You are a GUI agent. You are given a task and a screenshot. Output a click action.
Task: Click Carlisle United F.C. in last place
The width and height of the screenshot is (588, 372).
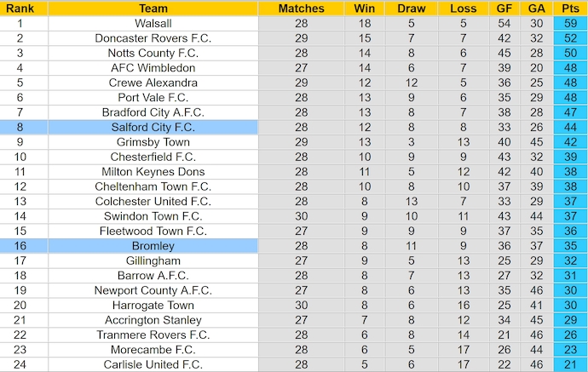click(x=153, y=364)
